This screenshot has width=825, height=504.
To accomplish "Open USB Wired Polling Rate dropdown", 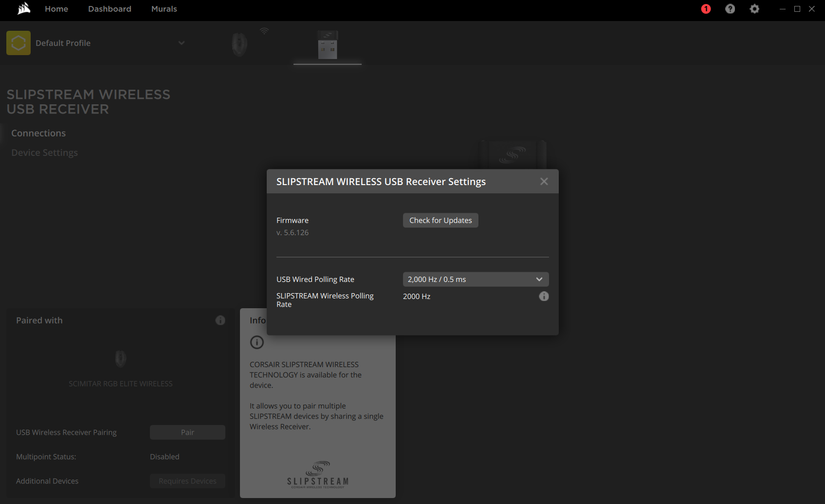I will click(x=475, y=280).
